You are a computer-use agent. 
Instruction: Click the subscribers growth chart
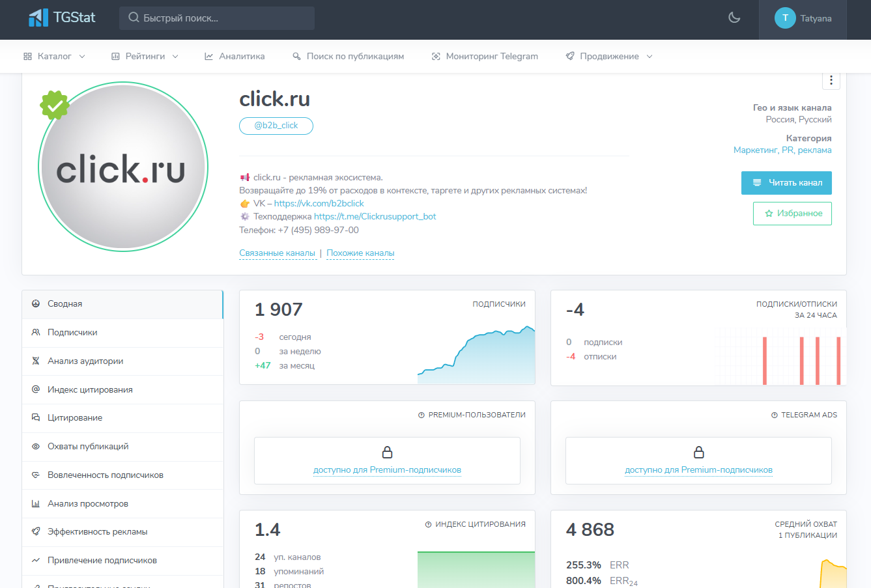(x=476, y=356)
